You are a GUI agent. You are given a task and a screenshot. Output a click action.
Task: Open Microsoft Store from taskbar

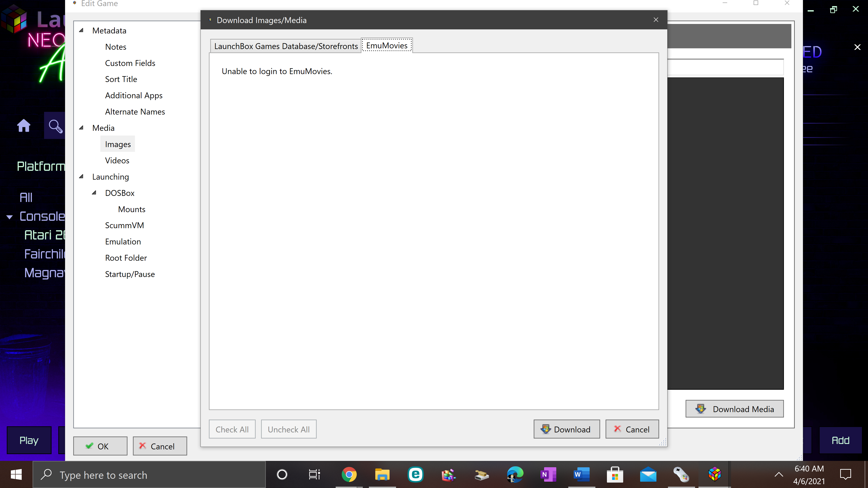615,474
